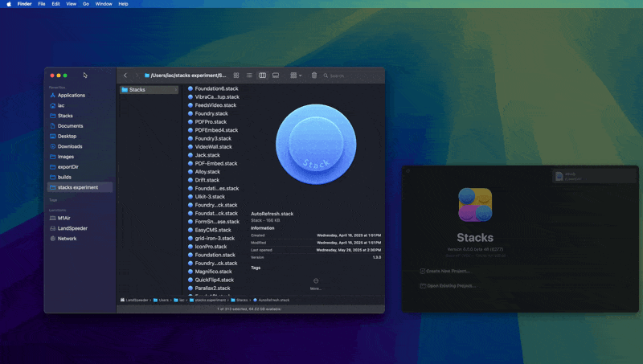Click Users in the path bar
The height and width of the screenshot is (364, 643).
(x=162, y=300)
